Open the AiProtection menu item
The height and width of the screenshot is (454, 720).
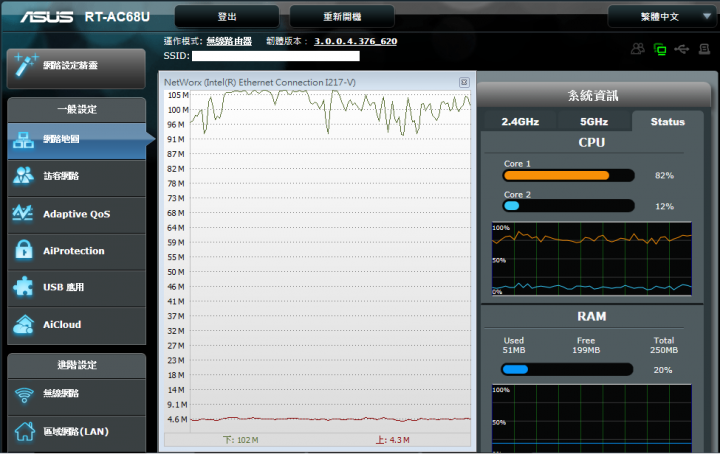pyautogui.click(x=77, y=251)
